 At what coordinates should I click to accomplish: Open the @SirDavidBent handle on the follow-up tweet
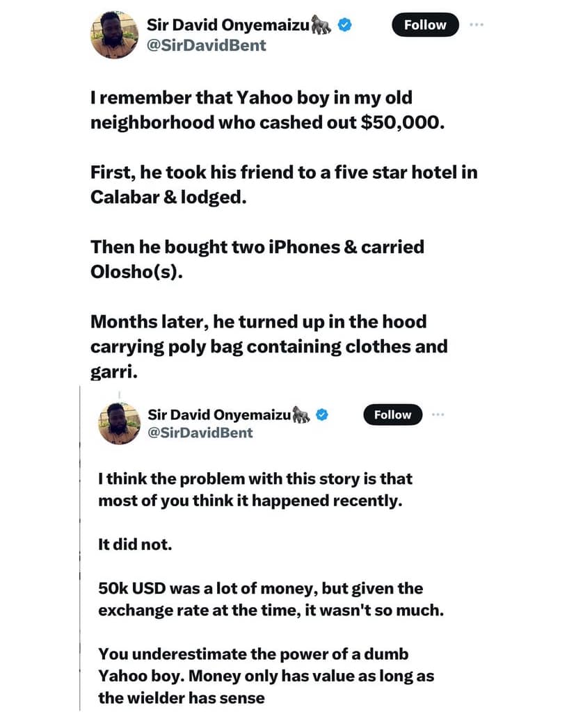coord(200,433)
